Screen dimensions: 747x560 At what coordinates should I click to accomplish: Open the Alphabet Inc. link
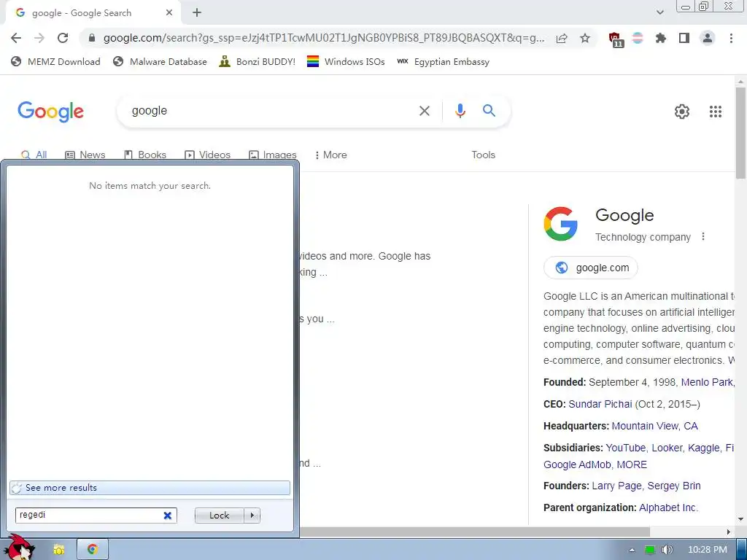click(x=668, y=507)
